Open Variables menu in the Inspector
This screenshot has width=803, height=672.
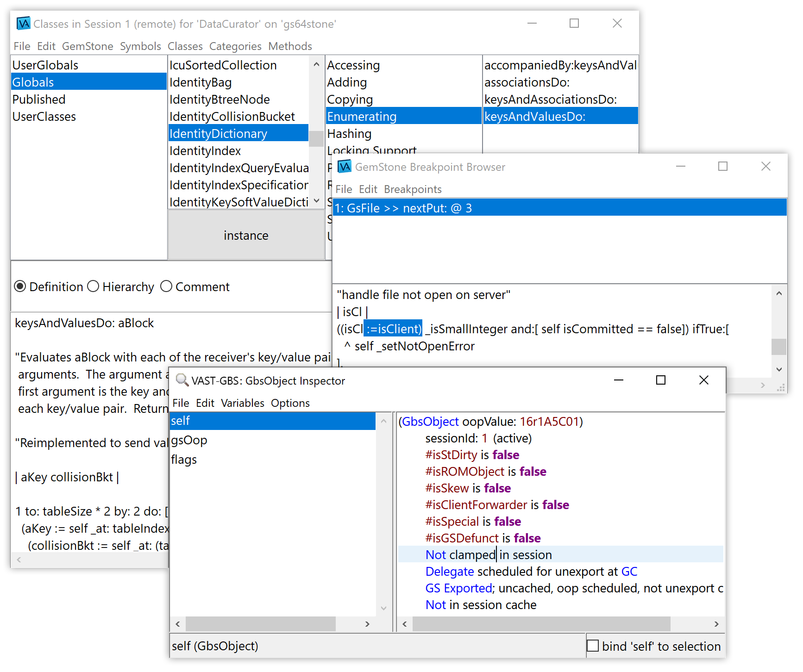point(243,403)
